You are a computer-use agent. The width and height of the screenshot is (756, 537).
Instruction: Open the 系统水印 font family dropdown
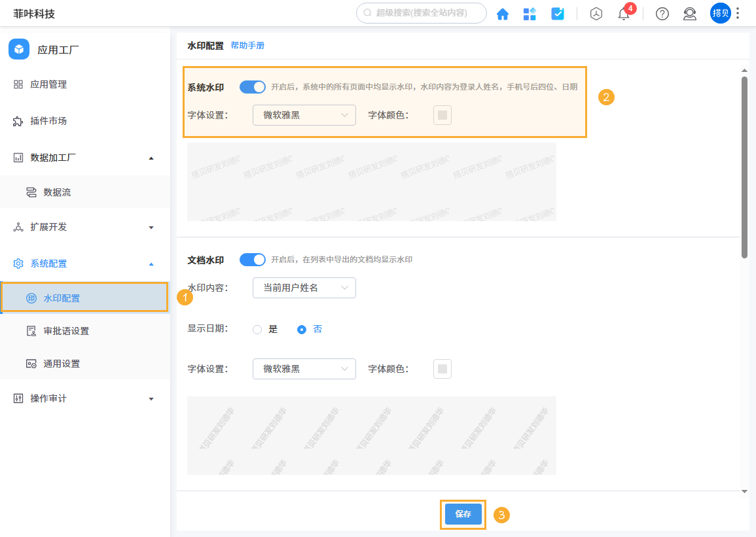304,114
